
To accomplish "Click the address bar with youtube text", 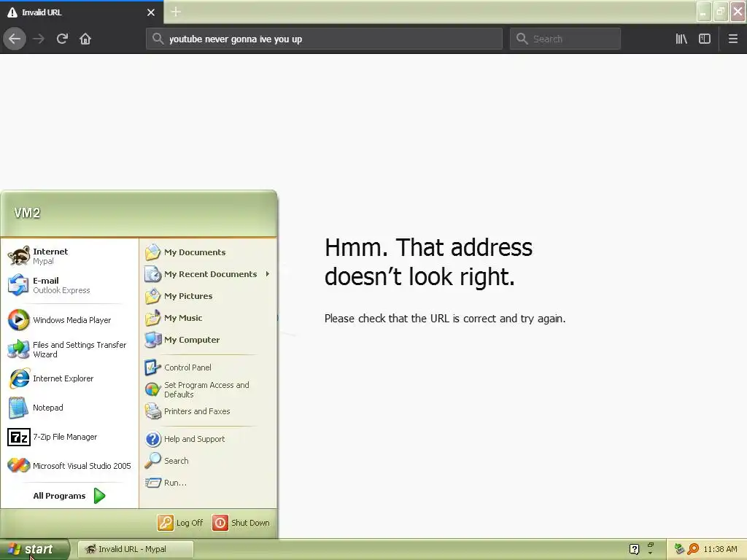I will (325, 39).
